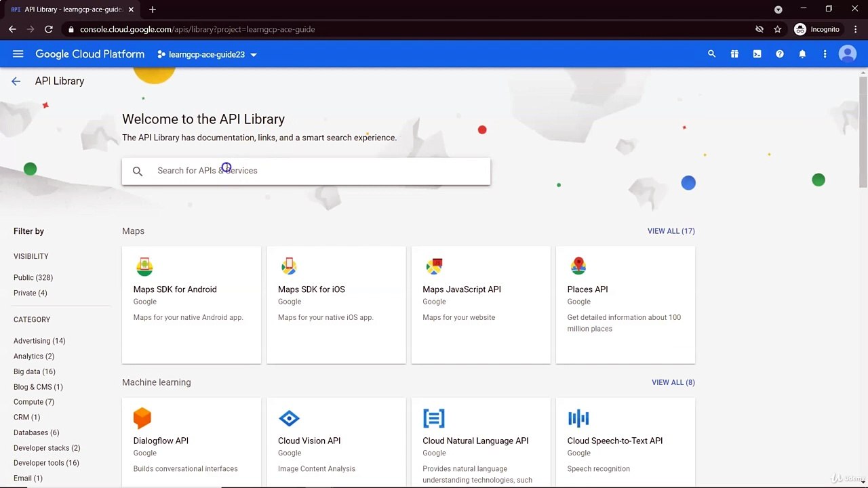Click the Search for APIs & Services field

point(306,171)
